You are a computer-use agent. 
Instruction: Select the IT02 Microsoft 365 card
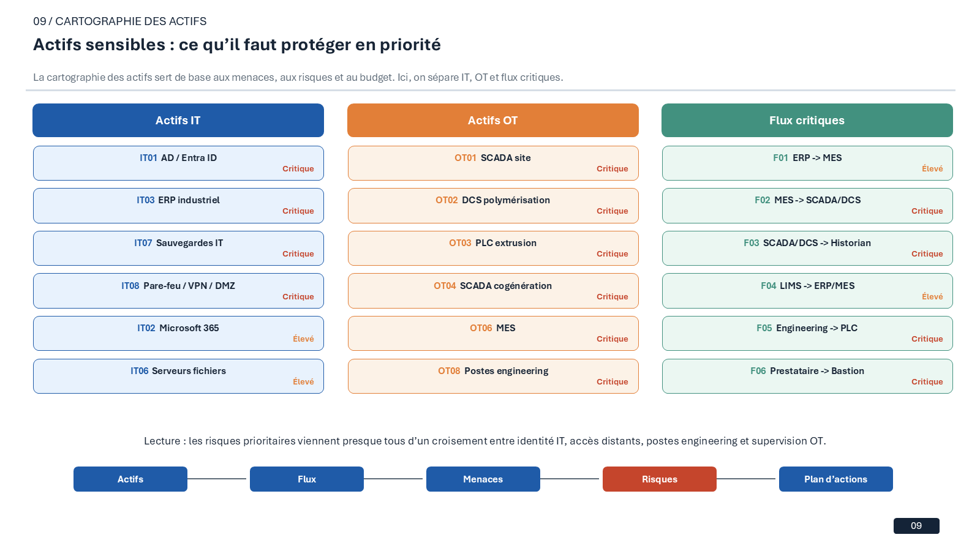(178, 333)
